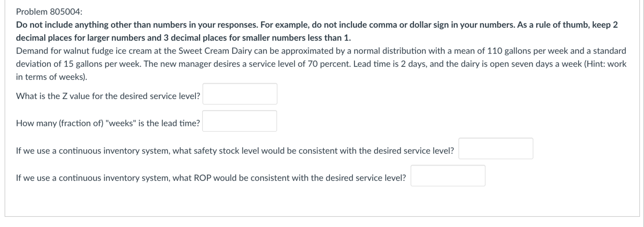Viewport: 644px width, 227px height.
Task: Click the safety stock level answer field
Action: pyautogui.click(x=496, y=149)
